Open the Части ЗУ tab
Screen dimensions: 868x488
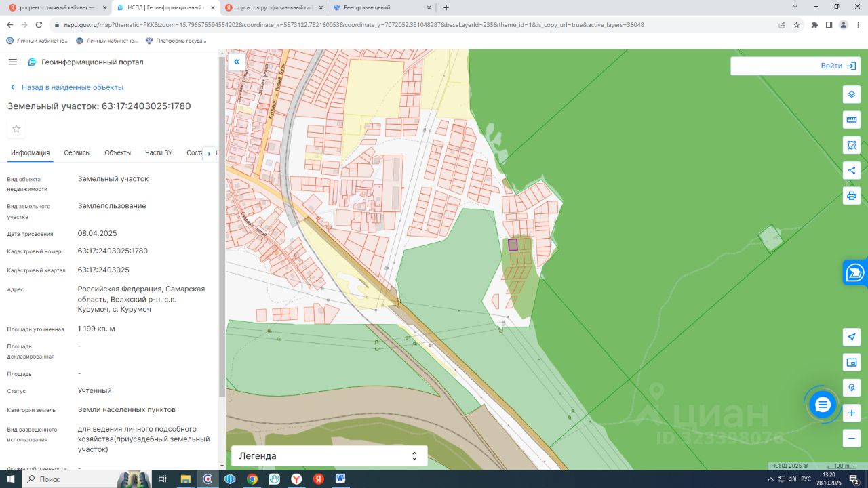point(158,153)
